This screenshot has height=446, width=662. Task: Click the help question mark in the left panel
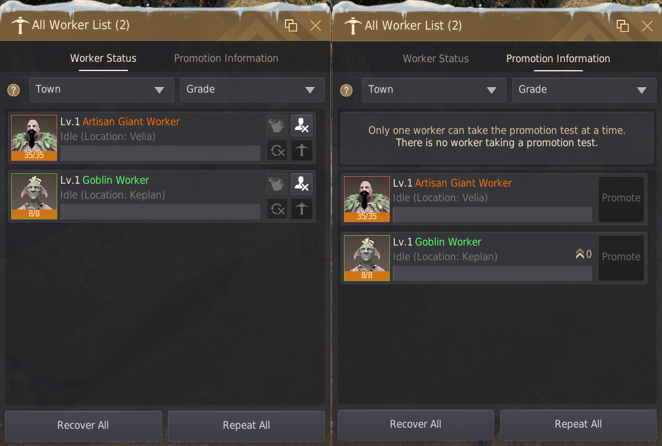coord(14,90)
